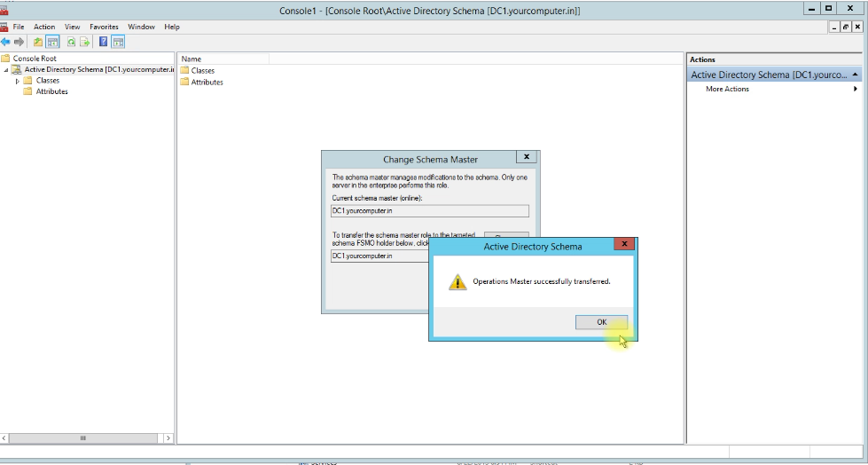Image resolution: width=868 pixels, height=465 pixels.
Task: Click the warning icon in the message dialog
Action: point(457,281)
